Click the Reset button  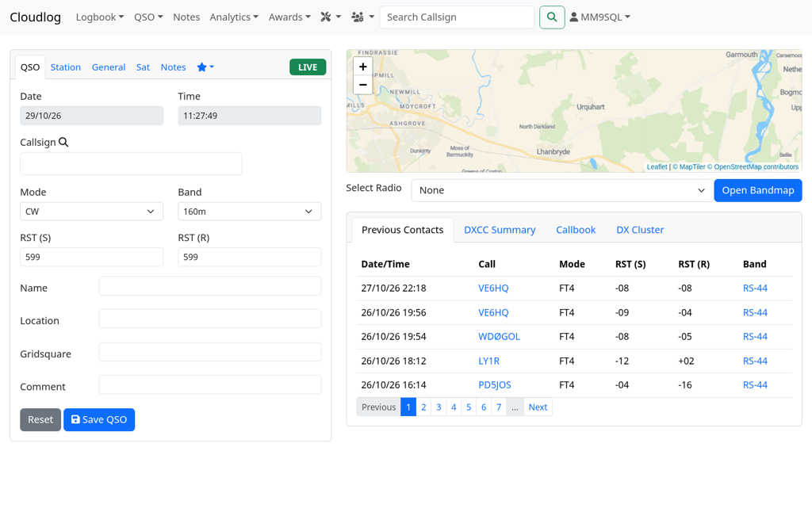(x=40, y=420)
